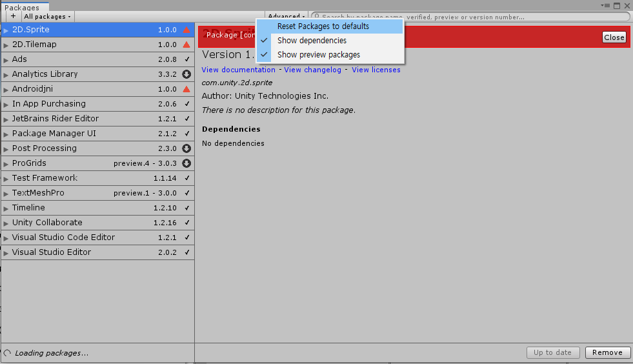Click the update download icon on Analytics Library
The width and height of the screenshot is (633, 364).
tap(186, 74)
